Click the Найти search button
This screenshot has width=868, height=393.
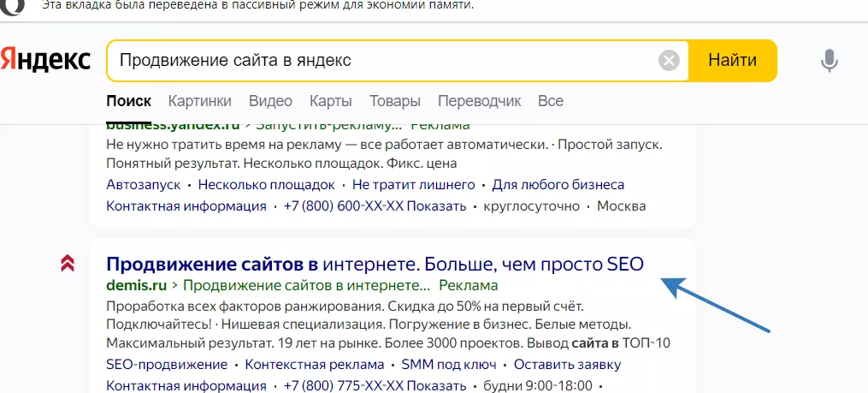pos(732,60)
